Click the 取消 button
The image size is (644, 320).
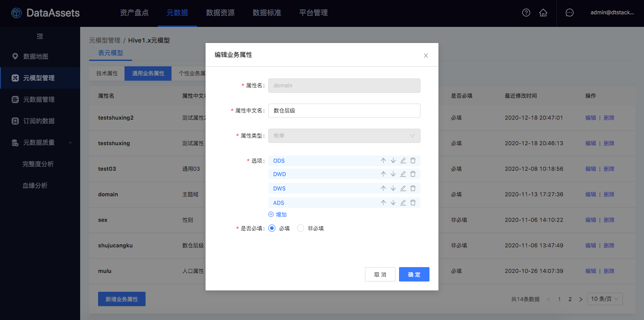380,274
